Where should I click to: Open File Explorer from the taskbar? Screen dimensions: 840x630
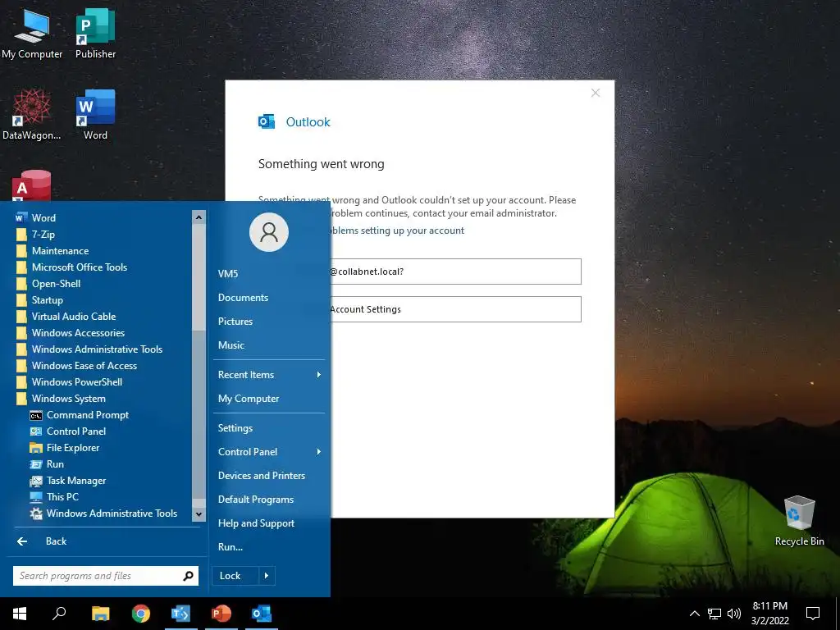pos(100,614)
